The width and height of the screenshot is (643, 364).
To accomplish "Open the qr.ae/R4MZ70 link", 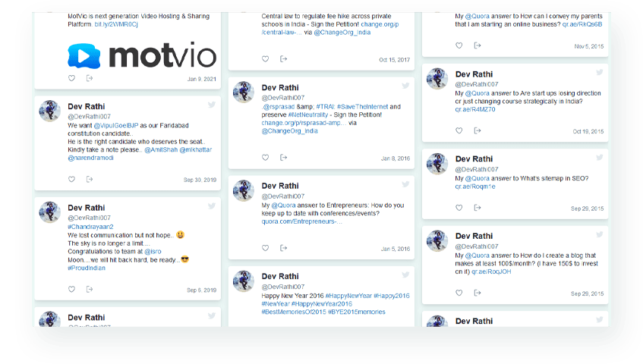I will point(475,109).
